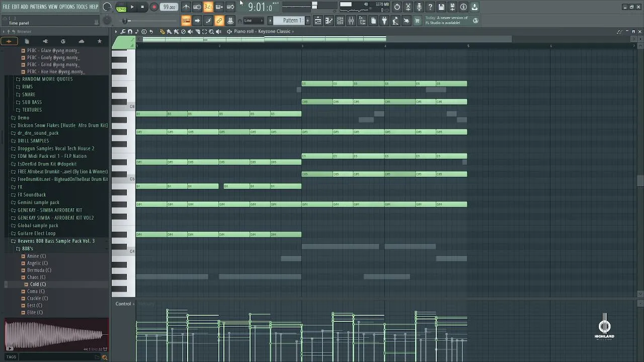Collapse the 808's subfolder
Image resolution: width=644 pixels, height=362 pixels.
click(28, 248)
